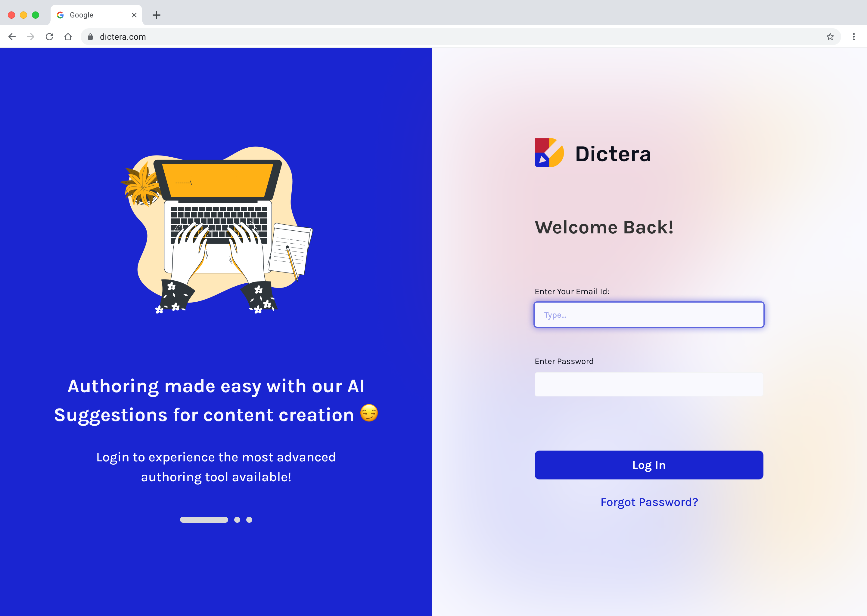Viewport: 867px width, 616px height.
Task: Open a new tab with plus icon
Action: 157,15
